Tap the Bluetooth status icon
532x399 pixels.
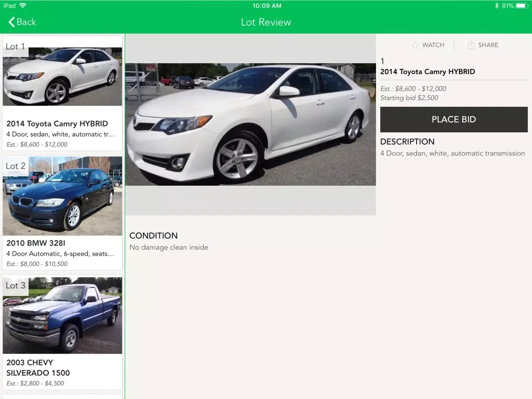496,6
